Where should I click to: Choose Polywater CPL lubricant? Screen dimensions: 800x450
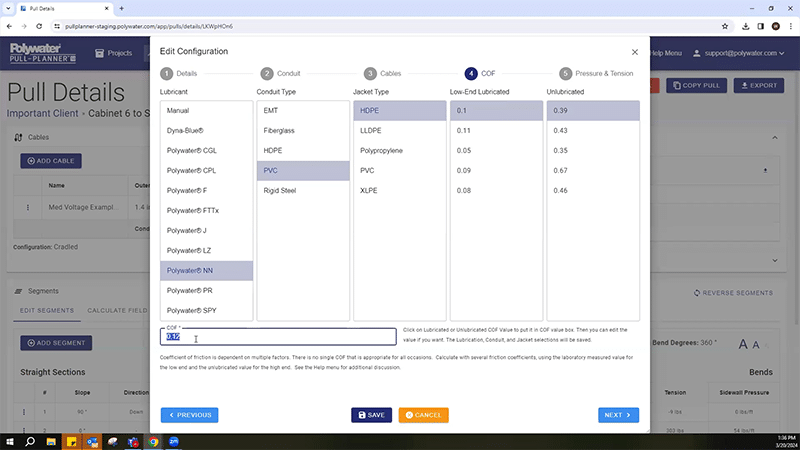point(207,170)
